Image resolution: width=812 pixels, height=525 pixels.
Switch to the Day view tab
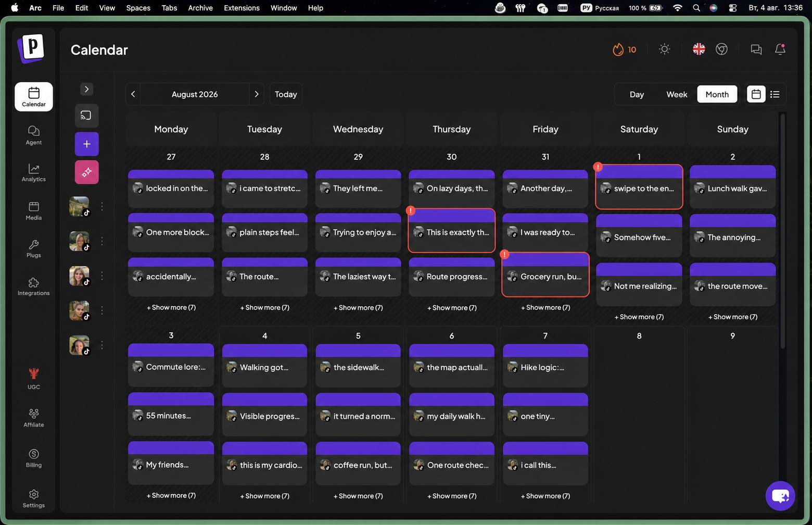[x=637, y=94]
